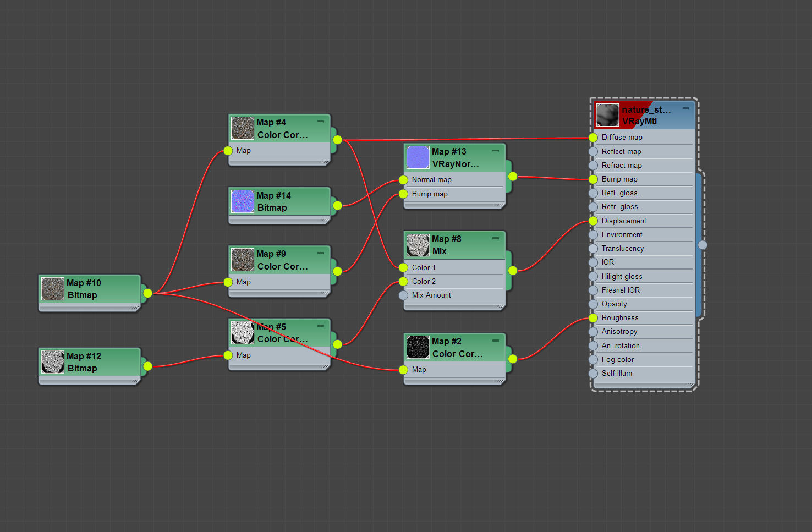Click the Map #13 VRayNormalMap thumbnail
Image resolution: width=812 pixels, height=532 pixels.
[418, 157]
